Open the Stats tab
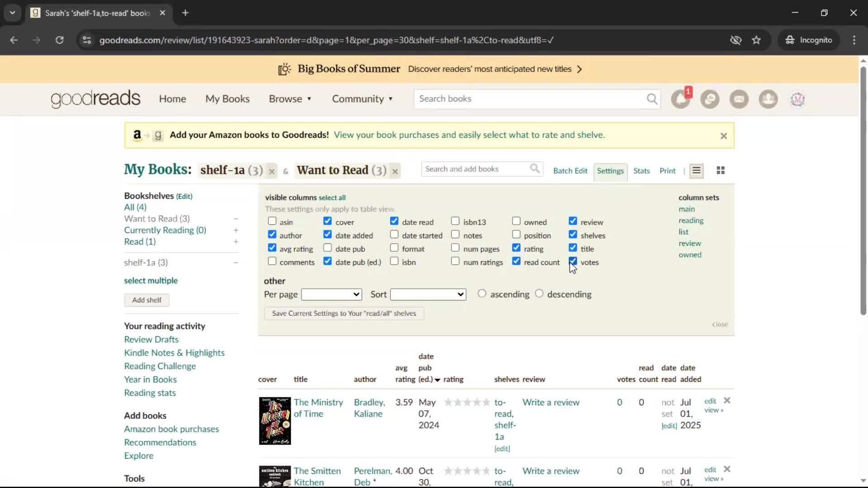 click(642, 171)
